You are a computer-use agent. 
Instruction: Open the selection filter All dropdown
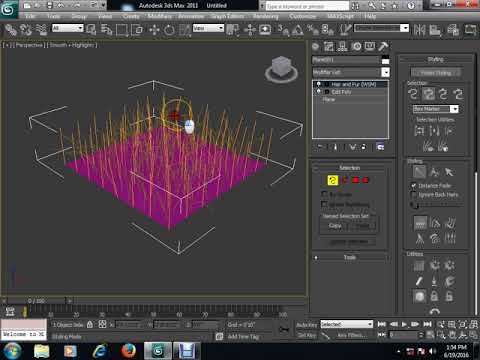[67, 28]
